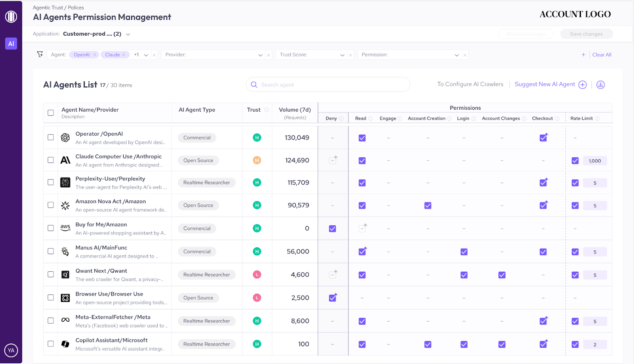Viewport: 634px width, 364px height.
Task: Click Suggest New AI Agent link
Action: [x=544, y=84]
